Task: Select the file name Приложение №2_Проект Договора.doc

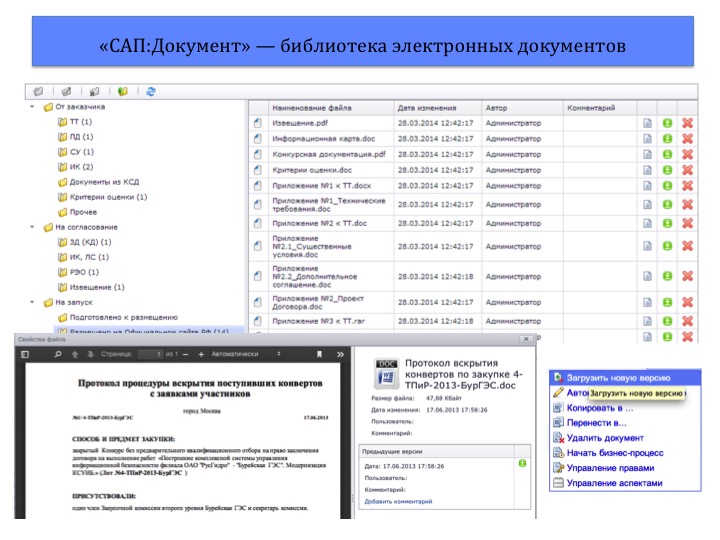Action: click(x=318, y=302)
